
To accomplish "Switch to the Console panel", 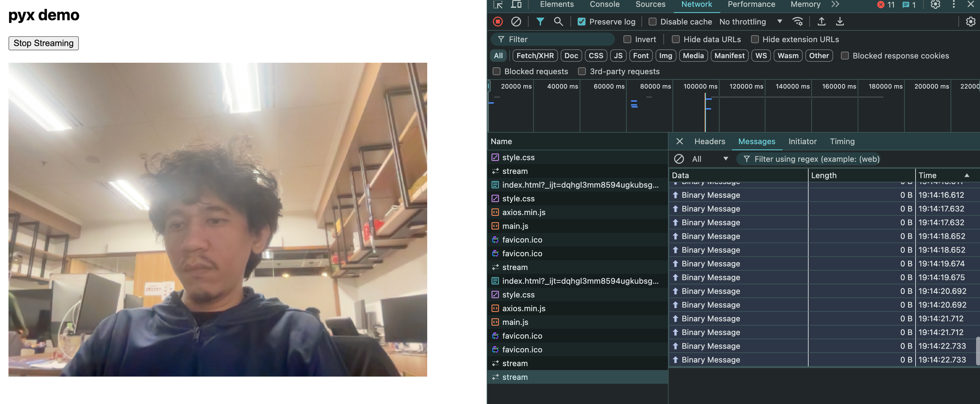I will (604, 5).
